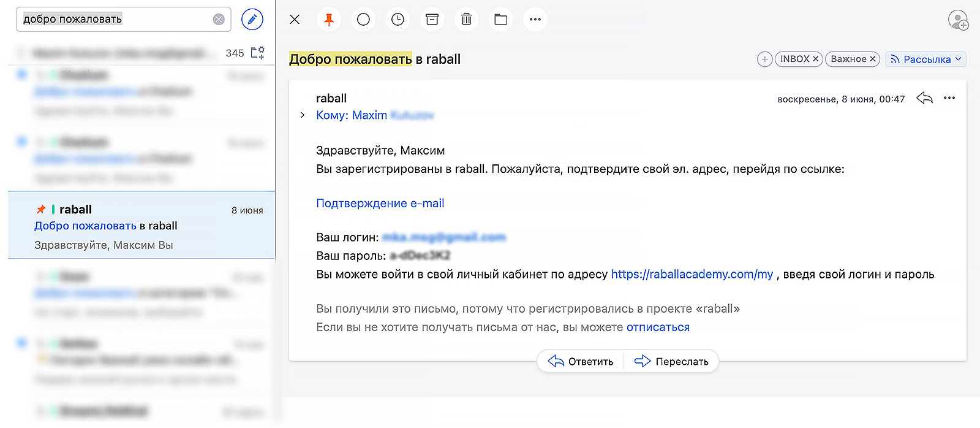Click the 345 results count
Image resolution: width=980 pixels, height=428 pixels.
(235, 53)
